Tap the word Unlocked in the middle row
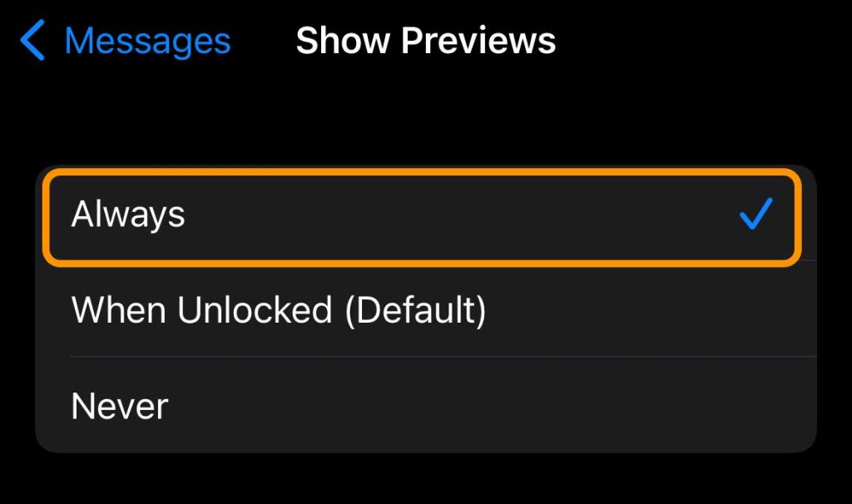This screenshot has height=504, width=852. tap(254, 310)
